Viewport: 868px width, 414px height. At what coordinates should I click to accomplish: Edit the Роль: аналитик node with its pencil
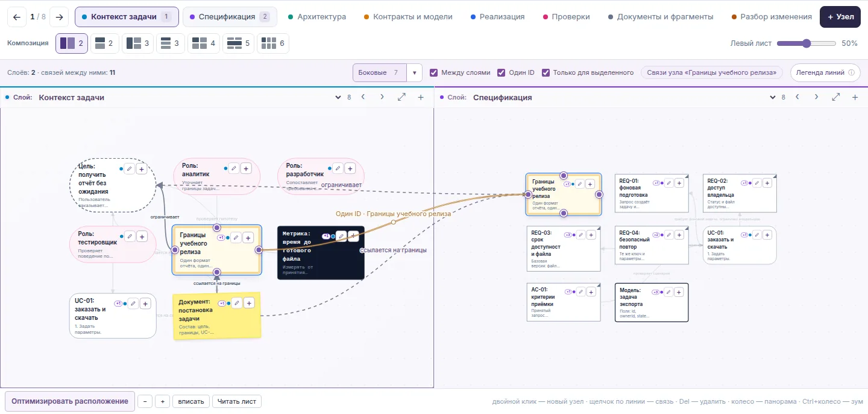(x=234, y=168)
